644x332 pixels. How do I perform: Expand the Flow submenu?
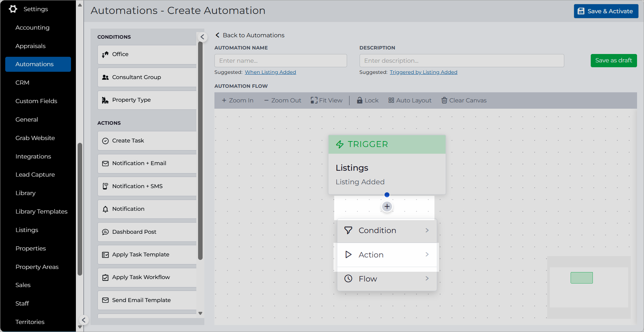tap(427, 278)
